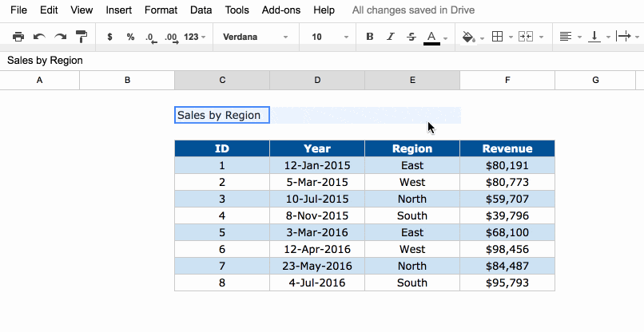Increase decimal places
The height and width of the screenshot is (332, 644).
click(170, 37)
